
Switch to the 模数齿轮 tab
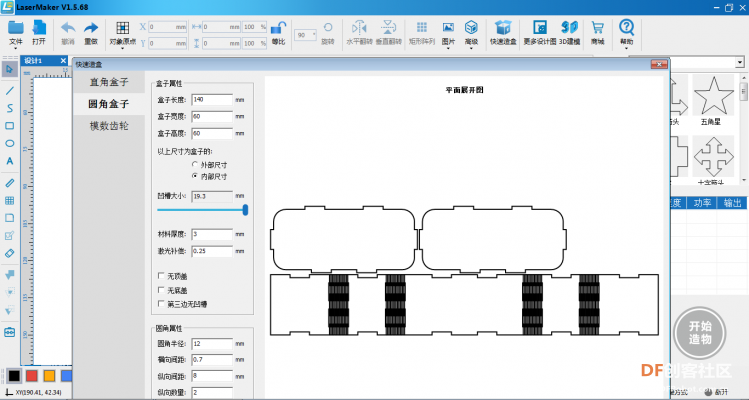pos(109,126)
